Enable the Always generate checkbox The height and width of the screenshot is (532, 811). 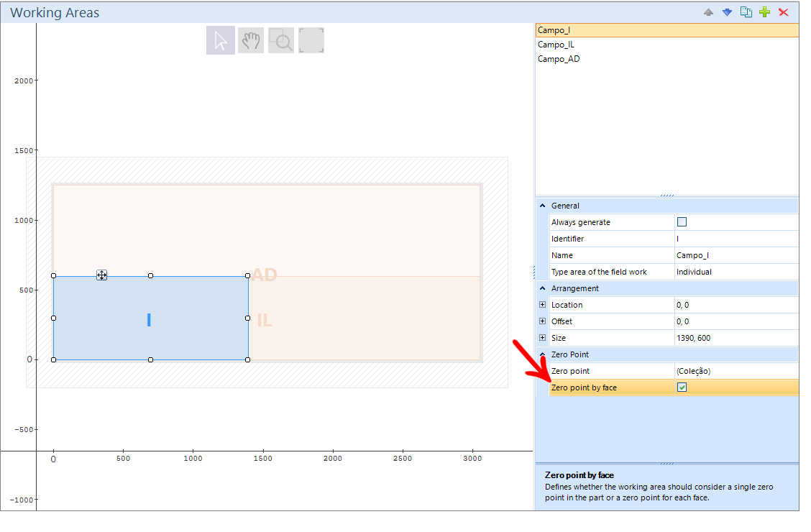[682, 222]
